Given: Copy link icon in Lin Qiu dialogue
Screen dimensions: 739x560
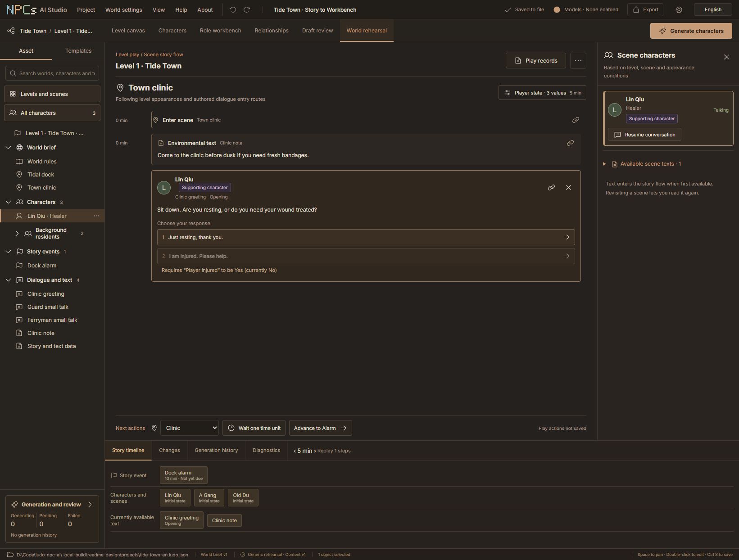Looking at the screenshot, I should [x=551, y=188].
